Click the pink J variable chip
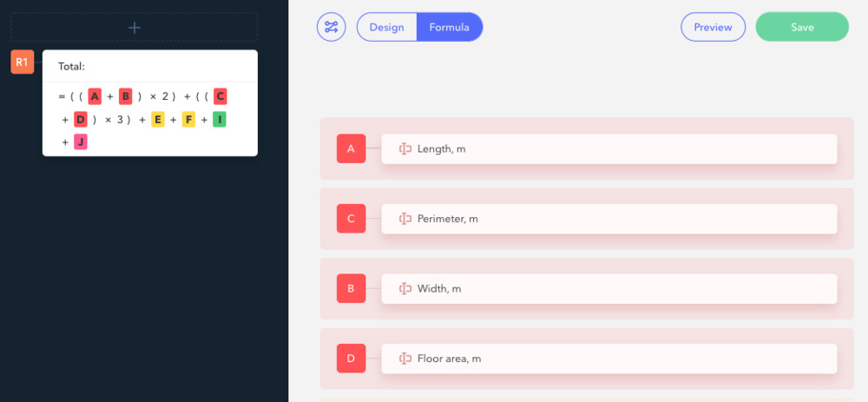 (81, 142)
